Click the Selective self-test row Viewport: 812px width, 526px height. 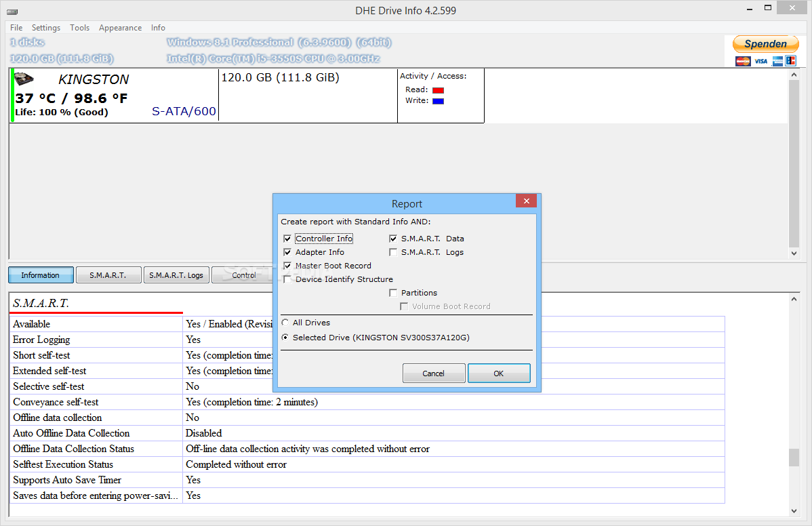click(x=367, y=386)
